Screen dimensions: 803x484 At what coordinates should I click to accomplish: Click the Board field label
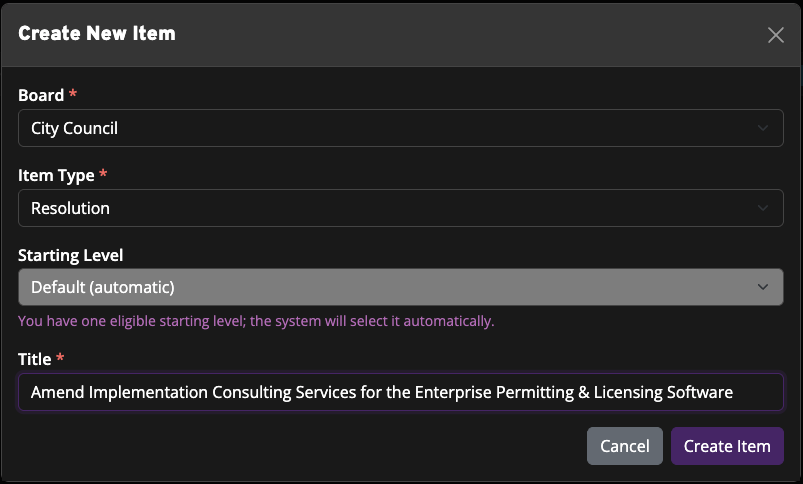tap(40, 96)
